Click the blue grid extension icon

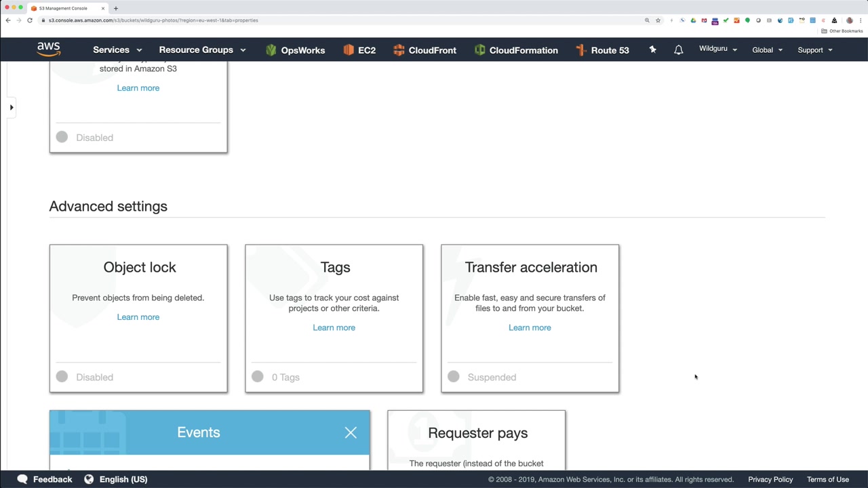click(x=812, y=20)
